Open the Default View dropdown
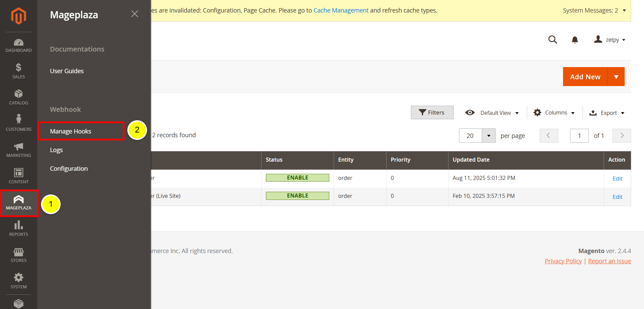Image resolution: width=644 pixels, height=309 pixels. [492, 113]
